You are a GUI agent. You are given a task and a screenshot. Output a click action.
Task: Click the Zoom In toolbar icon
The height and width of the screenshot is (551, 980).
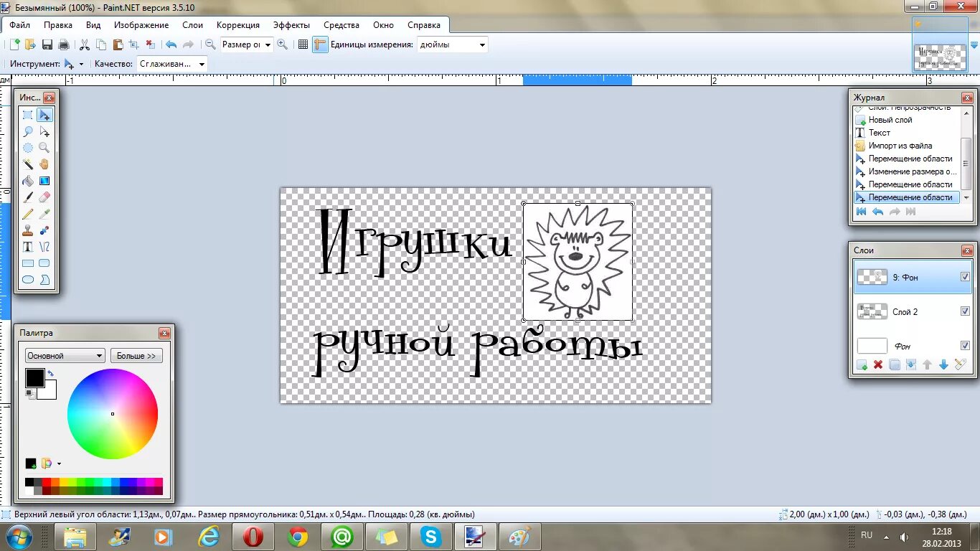pos(283,44)
